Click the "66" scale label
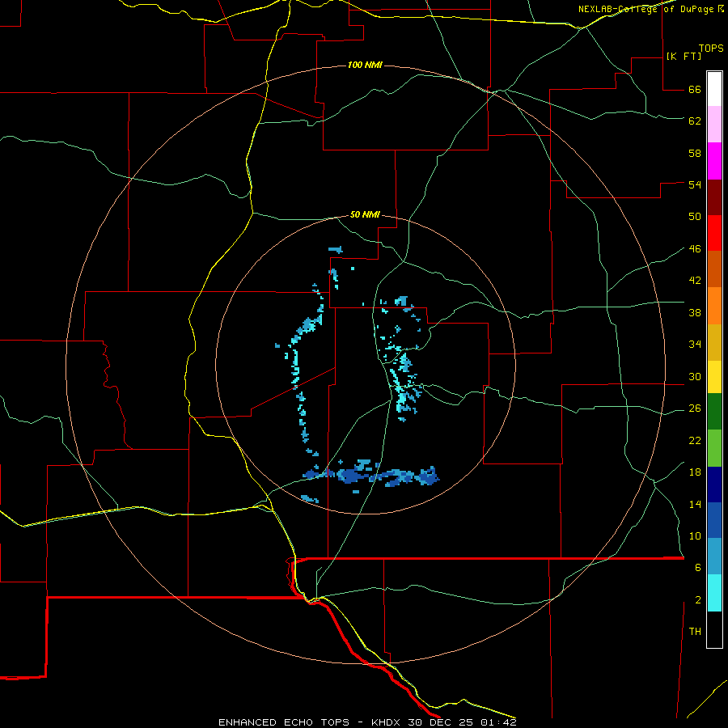This screenshot has height=728, width=728. pos(695,90)
